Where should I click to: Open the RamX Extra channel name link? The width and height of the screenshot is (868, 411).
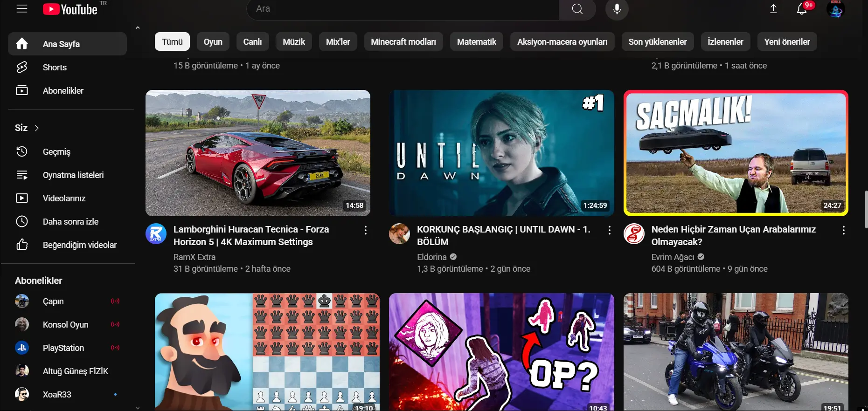[x=194, y=257]
